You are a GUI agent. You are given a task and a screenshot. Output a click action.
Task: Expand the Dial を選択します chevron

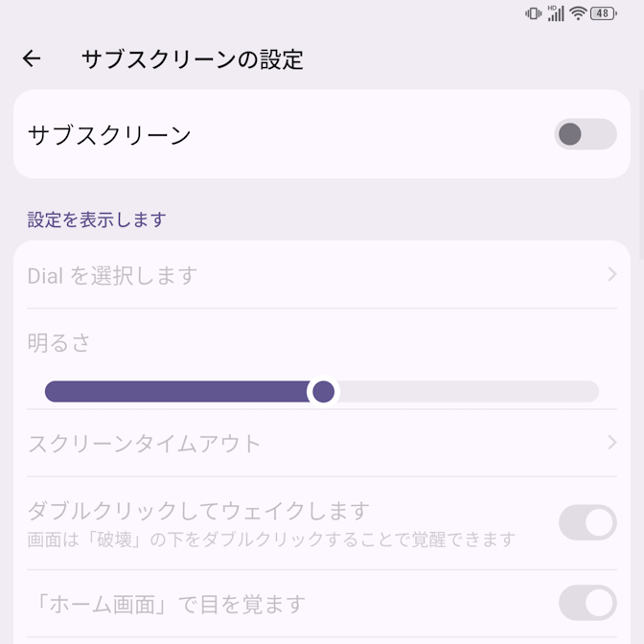click(612, 275)
